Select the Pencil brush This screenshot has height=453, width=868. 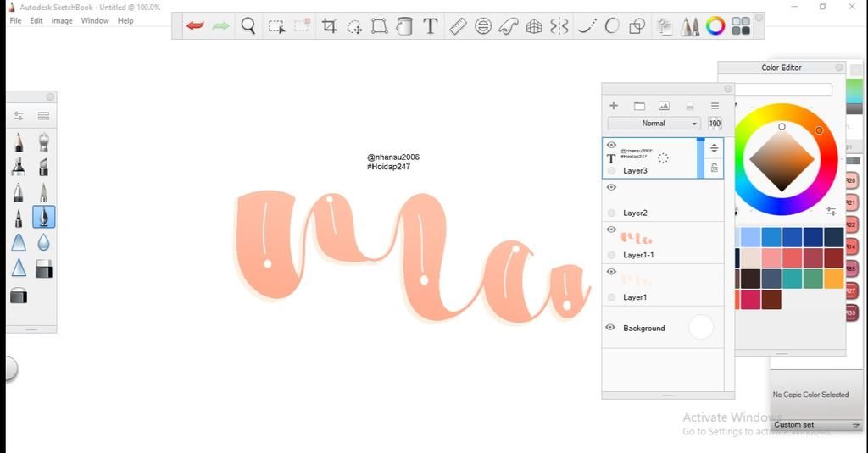click(x=19, y=141)
